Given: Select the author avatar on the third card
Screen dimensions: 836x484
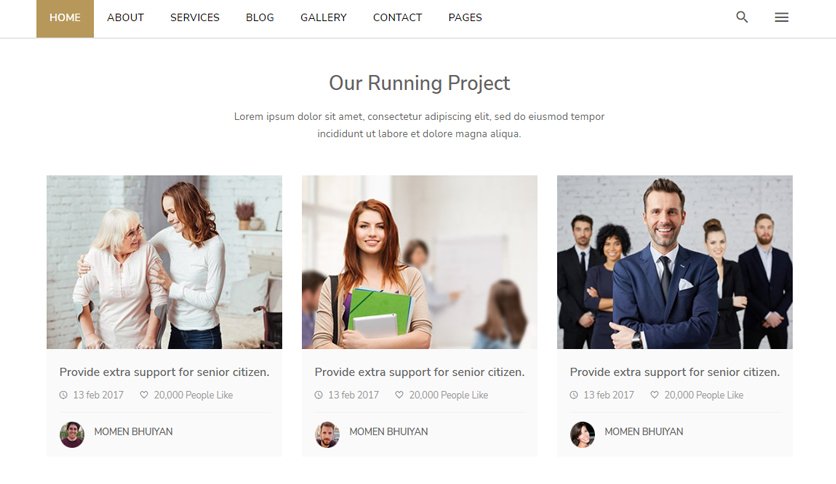Looking at the screenshot, I should click(582, 434).
